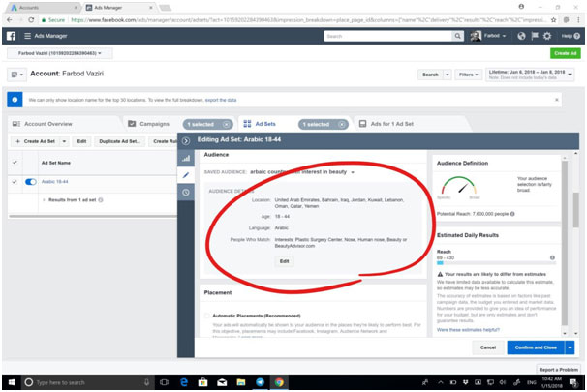The width and height of the screenshot is (587, 392).
Task: Expand the Filters dropdown
Action: (469, 74)
